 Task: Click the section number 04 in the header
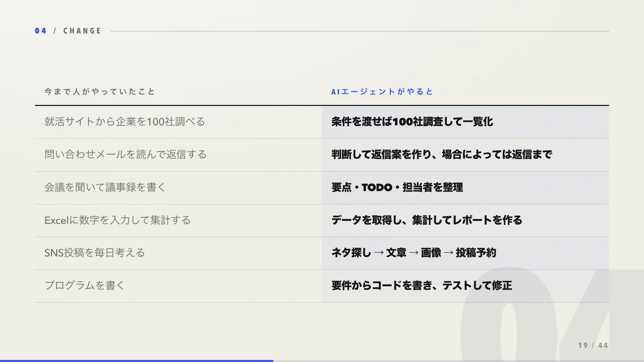(41, 31)
